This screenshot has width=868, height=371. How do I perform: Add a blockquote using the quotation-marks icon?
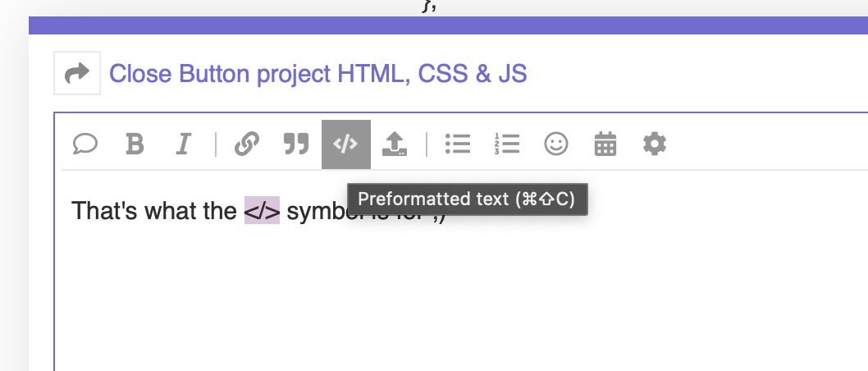(x=295, y=145)
